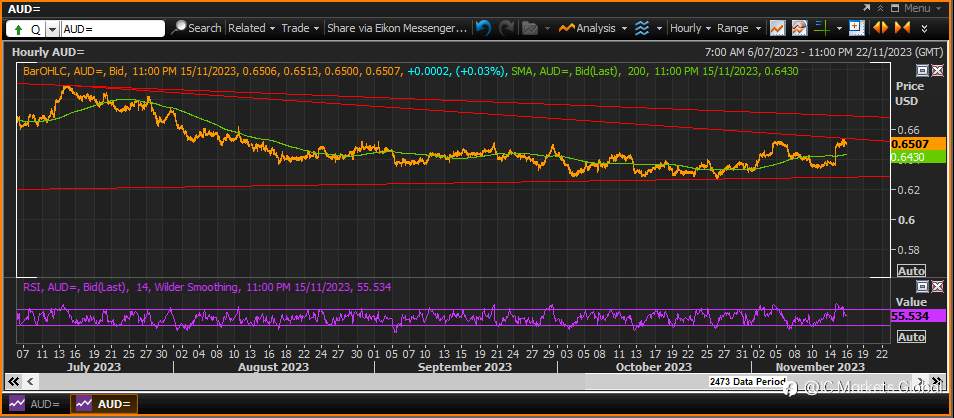
Task: Show more toolbar items via double chevron
Action: [x=925, y=29]
